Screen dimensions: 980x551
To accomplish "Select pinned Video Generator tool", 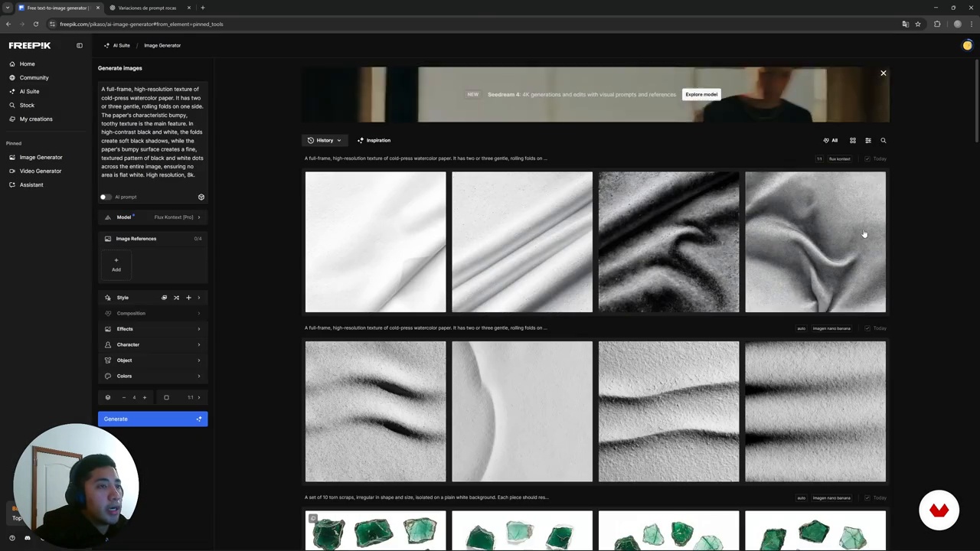I will pyautogui.click(x=35, y=171).
